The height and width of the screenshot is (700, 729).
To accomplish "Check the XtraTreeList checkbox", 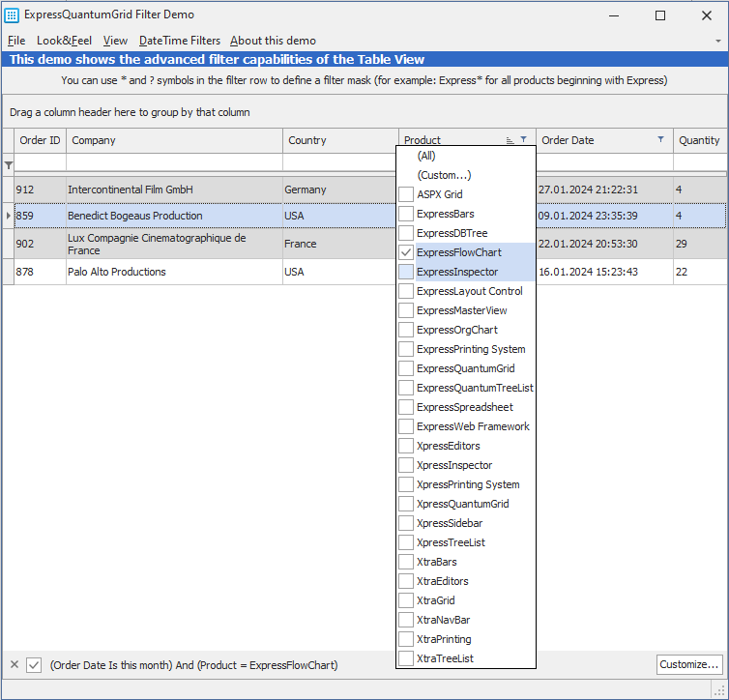I will tap(406, 658).
